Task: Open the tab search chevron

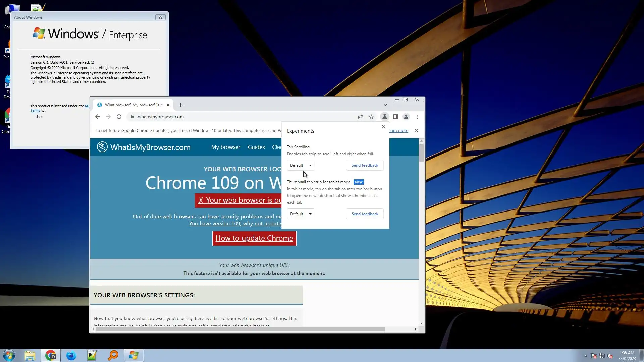Action: pos(385,105)
